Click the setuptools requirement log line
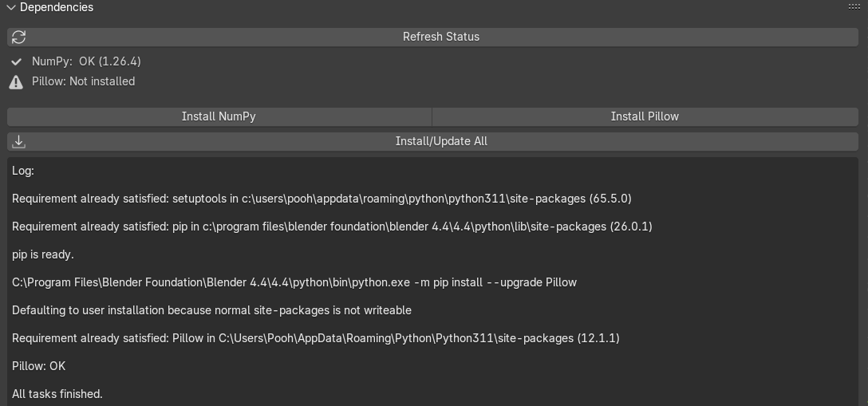 point(322,199)
